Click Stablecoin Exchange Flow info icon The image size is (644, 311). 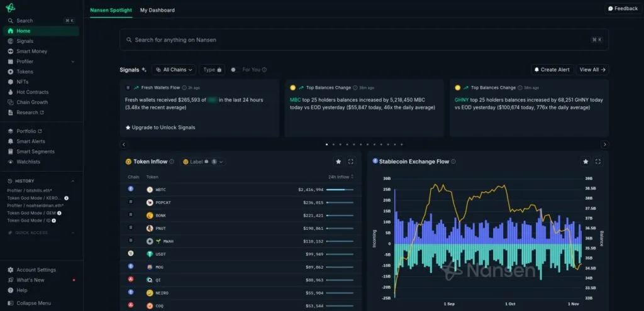point(453,161)
